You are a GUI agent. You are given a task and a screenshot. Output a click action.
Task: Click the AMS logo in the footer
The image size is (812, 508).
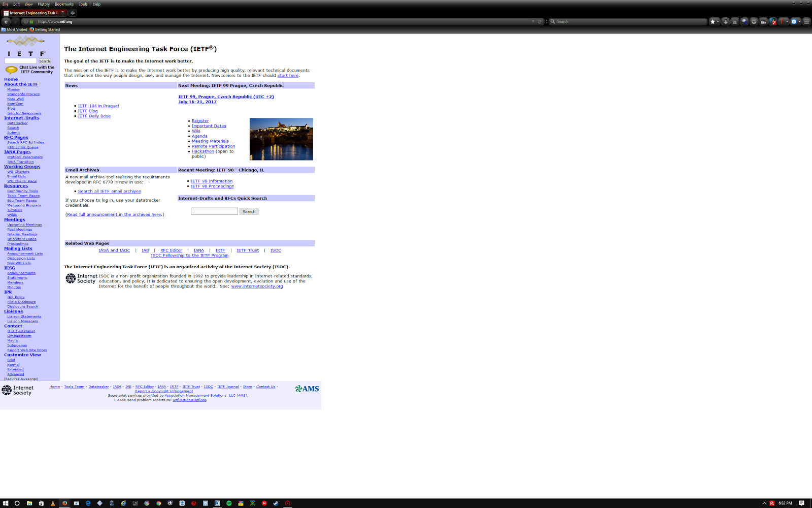(x=307, y=389)
